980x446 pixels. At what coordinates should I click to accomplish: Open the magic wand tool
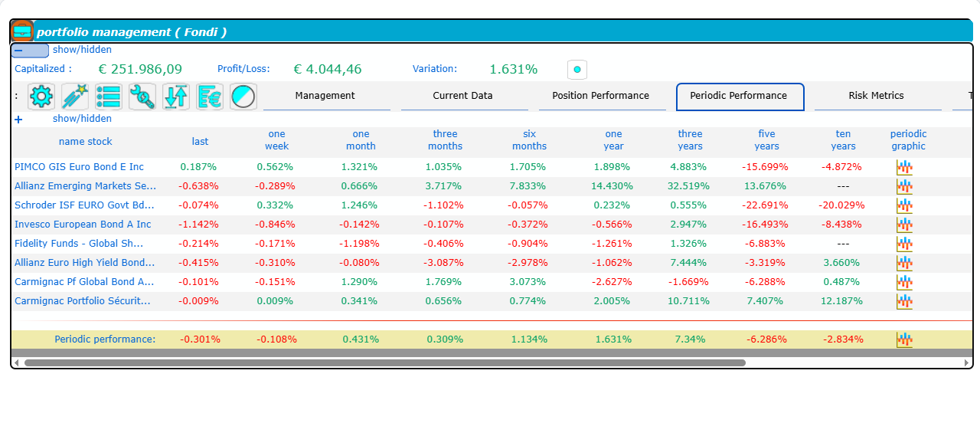point(75,97)
